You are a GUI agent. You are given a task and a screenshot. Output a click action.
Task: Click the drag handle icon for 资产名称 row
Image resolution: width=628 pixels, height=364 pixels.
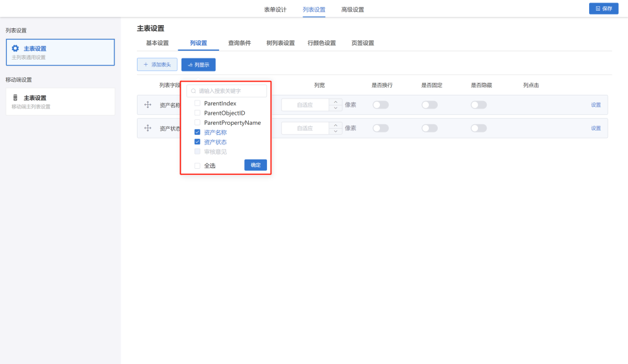148,105
